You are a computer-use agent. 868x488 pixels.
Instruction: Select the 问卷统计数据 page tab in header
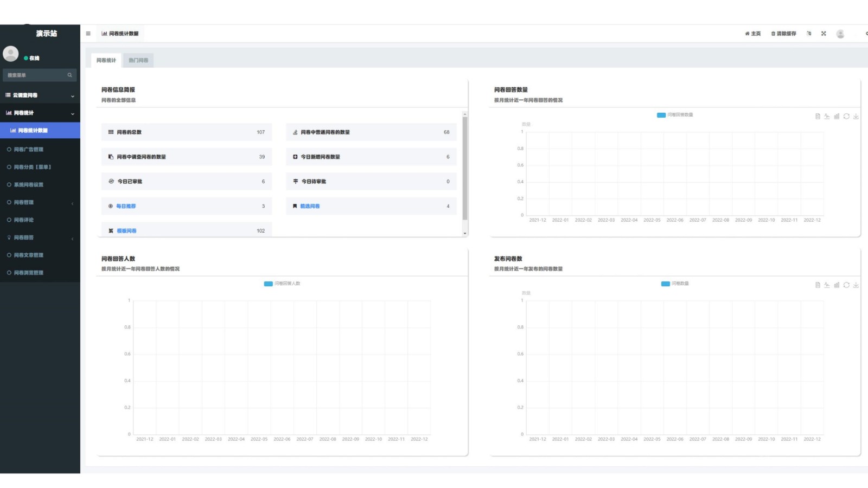120,34
